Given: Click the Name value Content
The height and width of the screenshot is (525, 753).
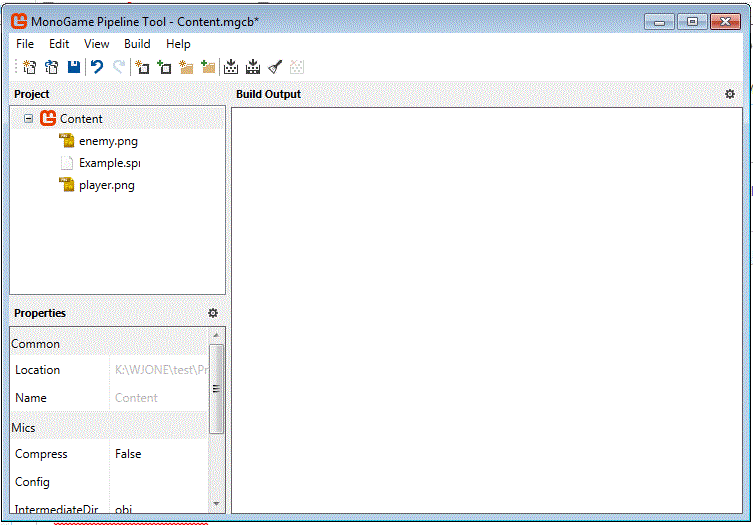Looking at the screenshot, I should (x=136, y=398).
